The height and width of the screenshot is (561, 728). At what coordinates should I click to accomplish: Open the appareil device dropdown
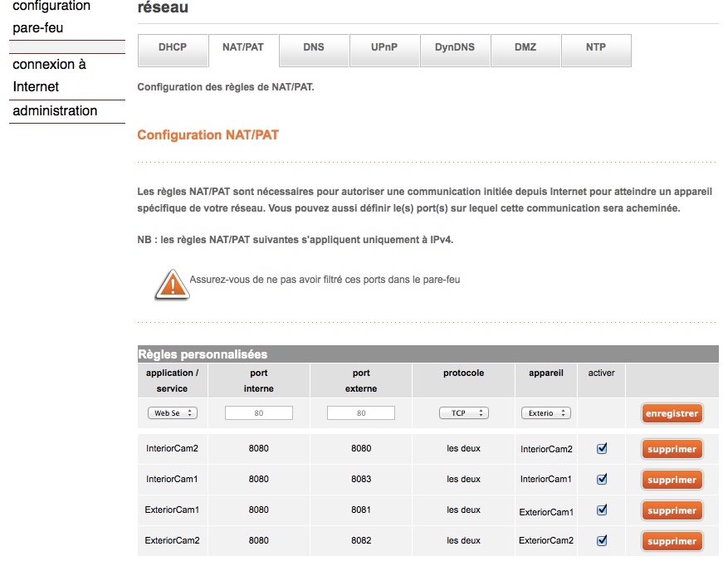(x=545, y=413)
